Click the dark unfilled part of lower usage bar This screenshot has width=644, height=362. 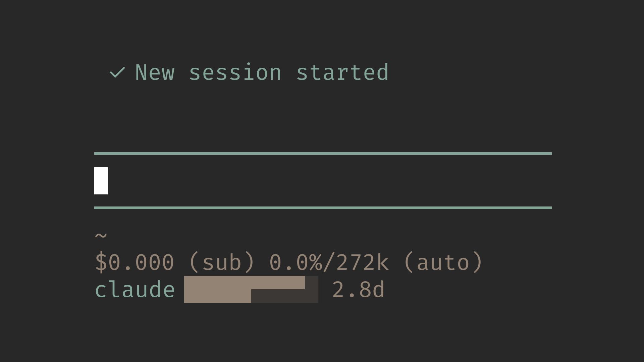point(285,296)
